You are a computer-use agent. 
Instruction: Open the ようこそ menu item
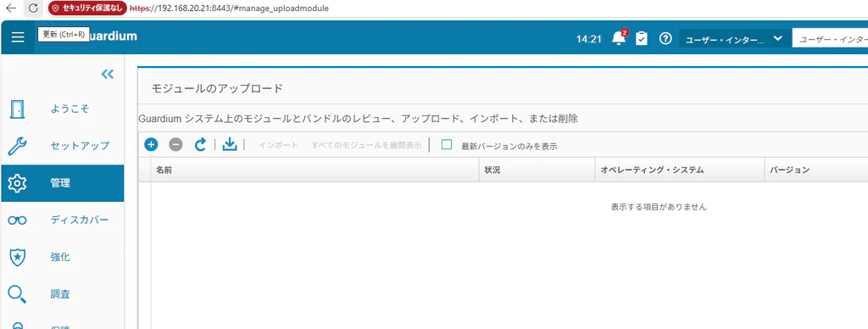click(x=63, y=109)
